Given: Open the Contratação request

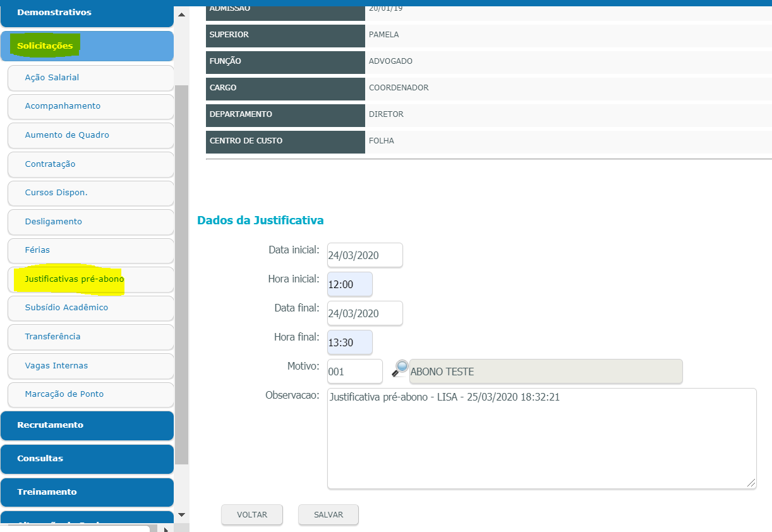Looking at the screenshot, I should click(x=91, y=164).
